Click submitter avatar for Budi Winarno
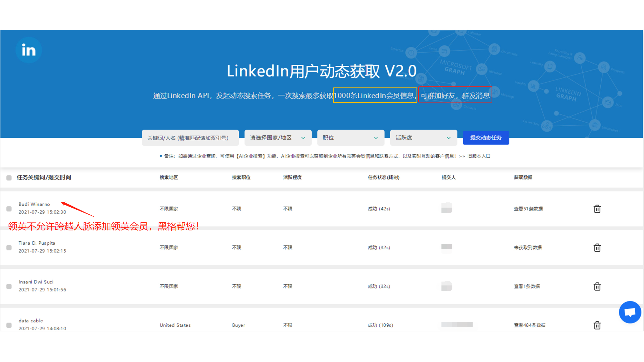 [446, 208]
